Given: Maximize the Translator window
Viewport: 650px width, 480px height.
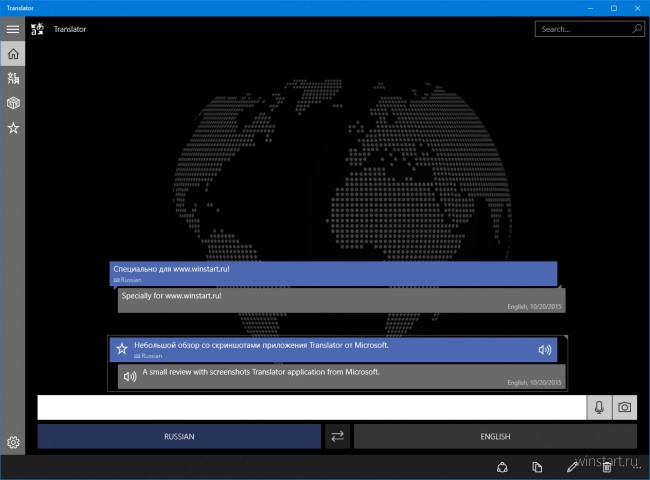Looking at the screenshot, I should (614, 8).
